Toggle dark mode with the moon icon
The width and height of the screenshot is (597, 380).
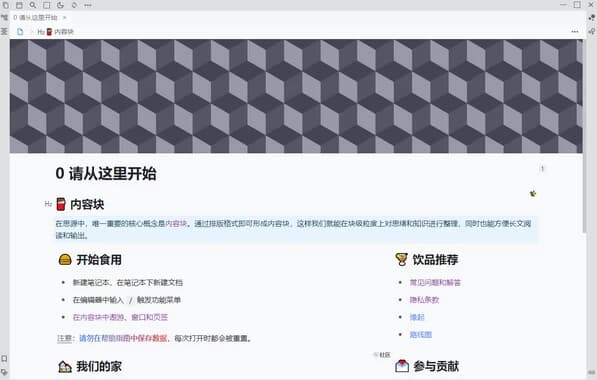coord(60,5)
